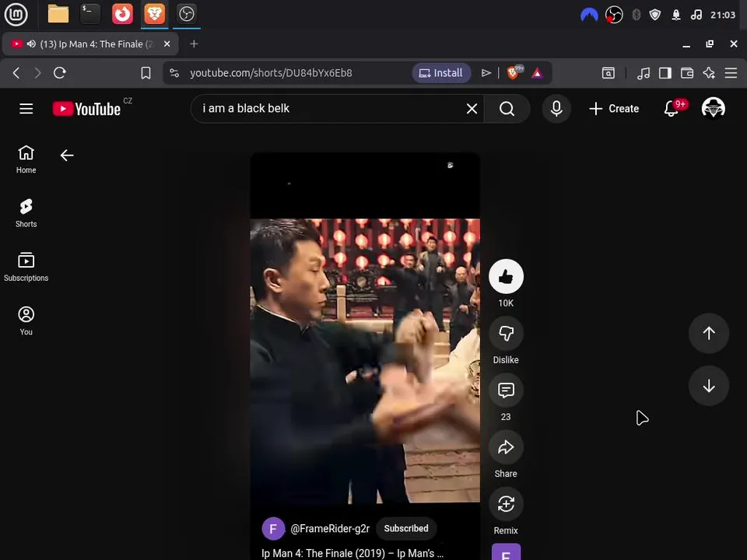Click the Subscribed button
Screen dimensions: 747x560
(406, 529)
